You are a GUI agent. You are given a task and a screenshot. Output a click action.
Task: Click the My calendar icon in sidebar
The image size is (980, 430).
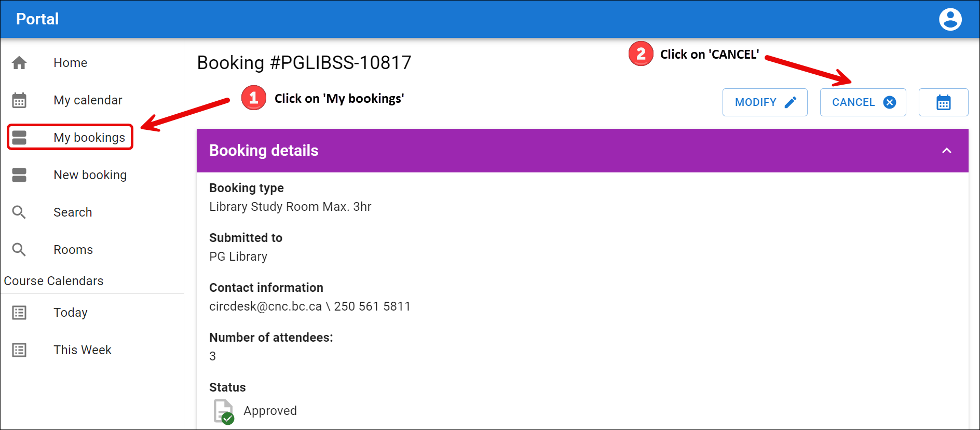(x=19, y=100)
